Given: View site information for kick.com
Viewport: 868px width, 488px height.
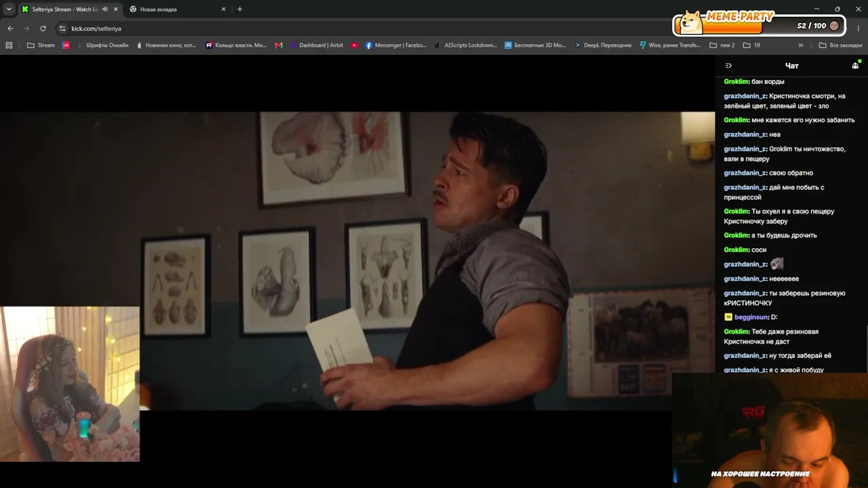Looking at the screenshot, I should click(x=62, y=28).
